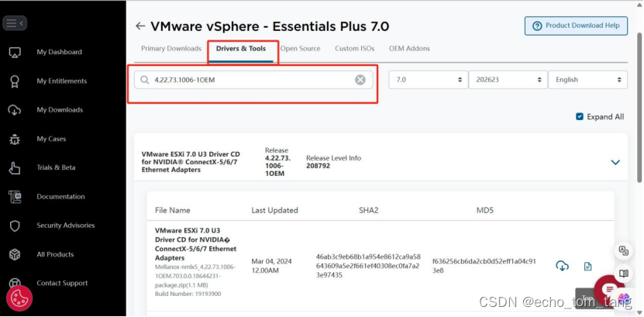Click the MD5 hash value starting f636256c
The image size is (644, 317).
click(484, 266)
